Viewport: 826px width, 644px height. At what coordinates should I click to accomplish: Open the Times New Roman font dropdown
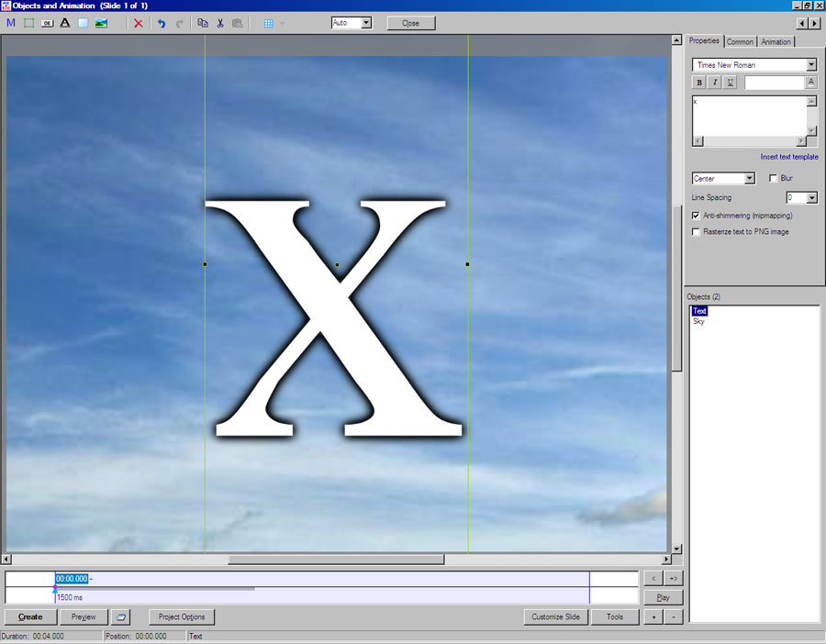pyautogui.click(x=811, y=65)
